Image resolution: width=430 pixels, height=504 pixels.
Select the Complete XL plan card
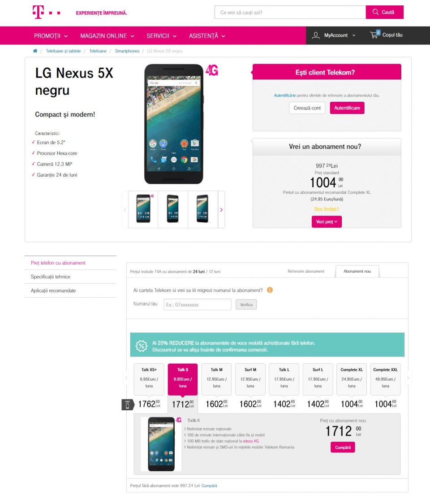[x=352, y=379]
